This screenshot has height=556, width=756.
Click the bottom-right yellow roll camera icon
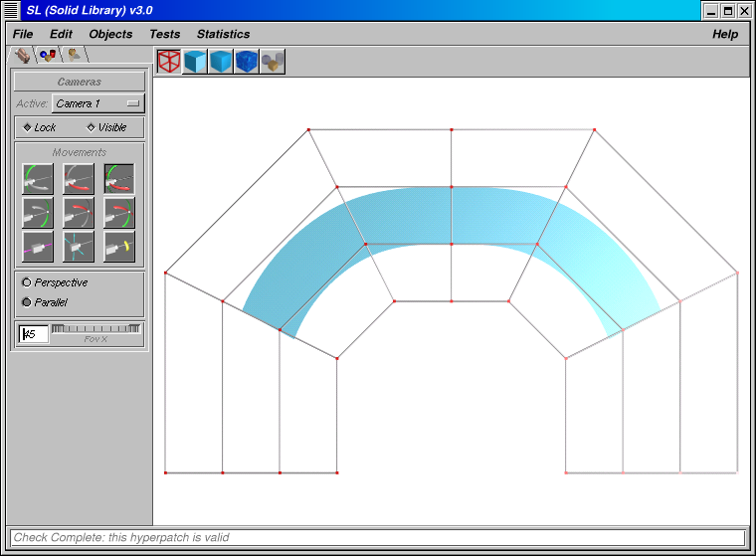coord(119,246)
